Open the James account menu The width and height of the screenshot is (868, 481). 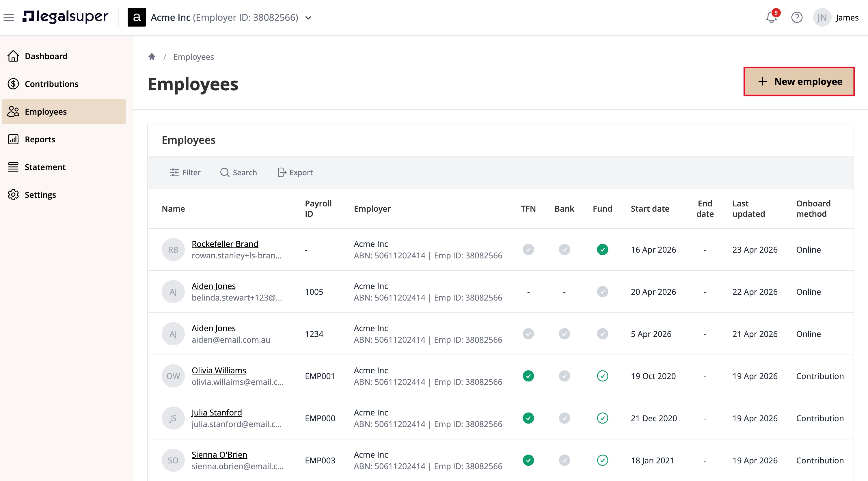[847, 18]
